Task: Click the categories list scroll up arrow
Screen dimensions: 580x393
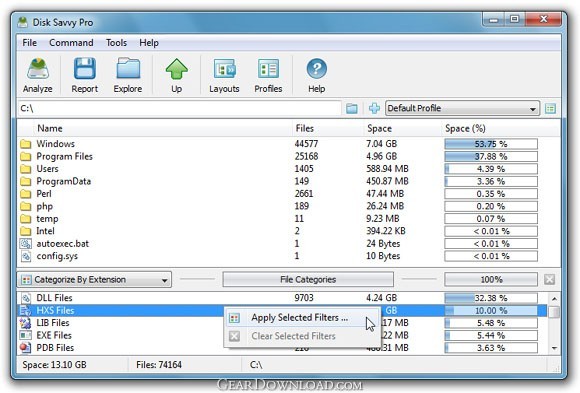Action: (554, 298)
